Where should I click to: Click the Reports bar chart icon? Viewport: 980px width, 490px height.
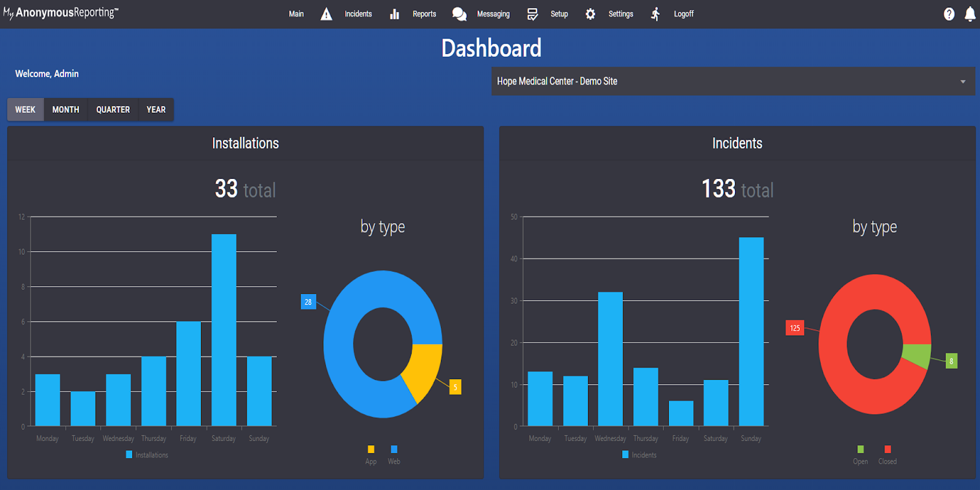(x=394, y=14)
